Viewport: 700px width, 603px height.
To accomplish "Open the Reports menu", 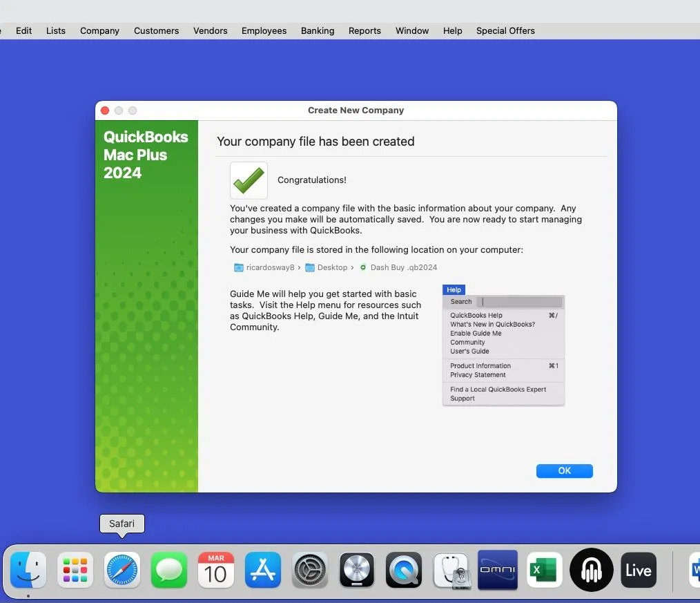I will point(364,31).
